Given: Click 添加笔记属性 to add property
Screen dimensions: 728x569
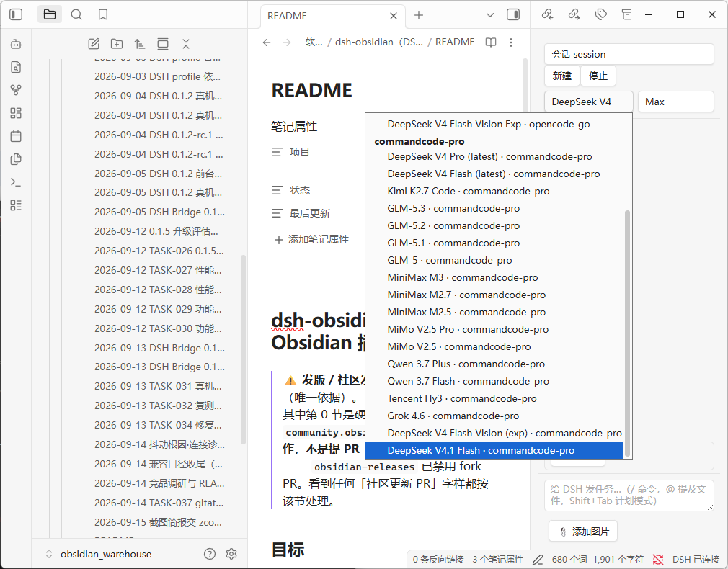Looking at the screenshot, I should (x=311, y=239).
